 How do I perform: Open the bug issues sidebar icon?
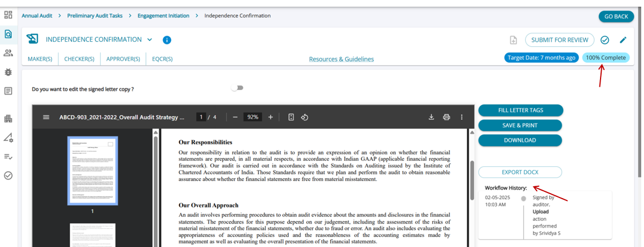point(8,72)
